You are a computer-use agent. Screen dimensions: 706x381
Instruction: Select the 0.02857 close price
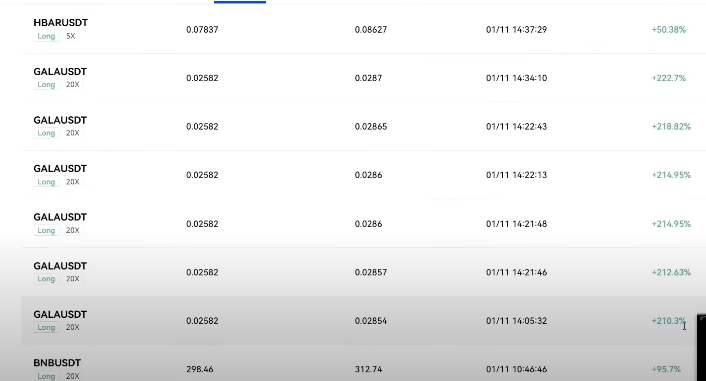371,272
